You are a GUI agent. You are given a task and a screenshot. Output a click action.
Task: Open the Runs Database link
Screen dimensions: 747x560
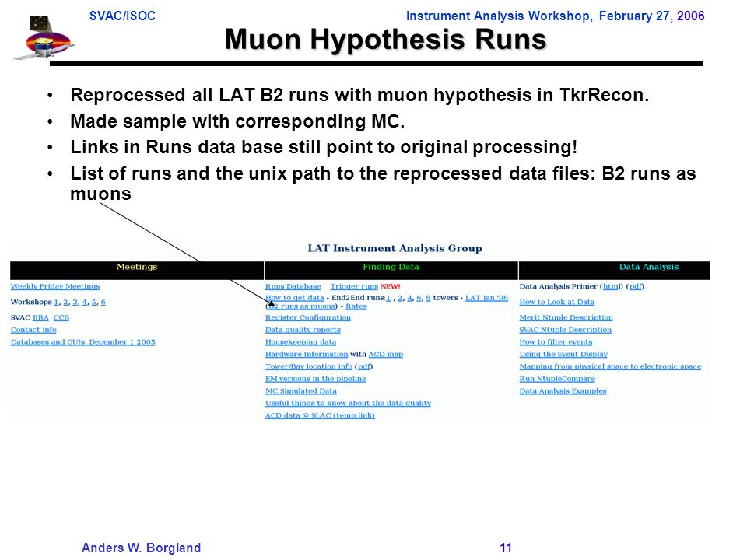(293, 286)
